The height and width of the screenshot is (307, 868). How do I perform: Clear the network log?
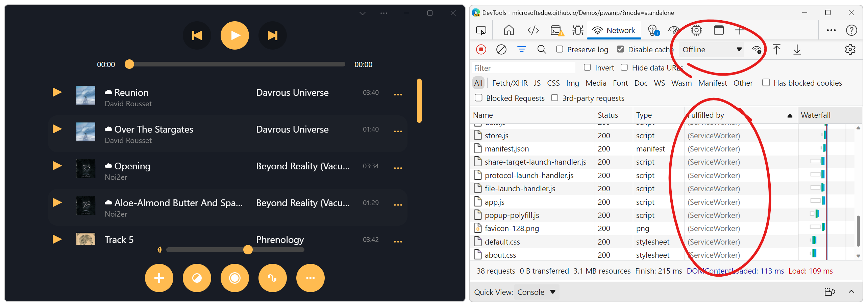point(501,50)
